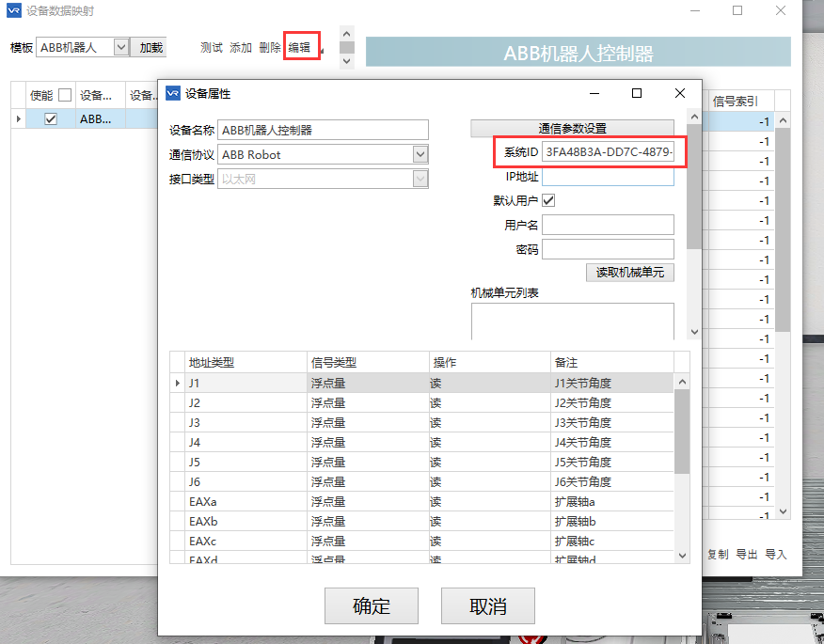Click the J1关节角度 remark cell
This screenshot has height=644, width=824.
[x=612, y=384]
